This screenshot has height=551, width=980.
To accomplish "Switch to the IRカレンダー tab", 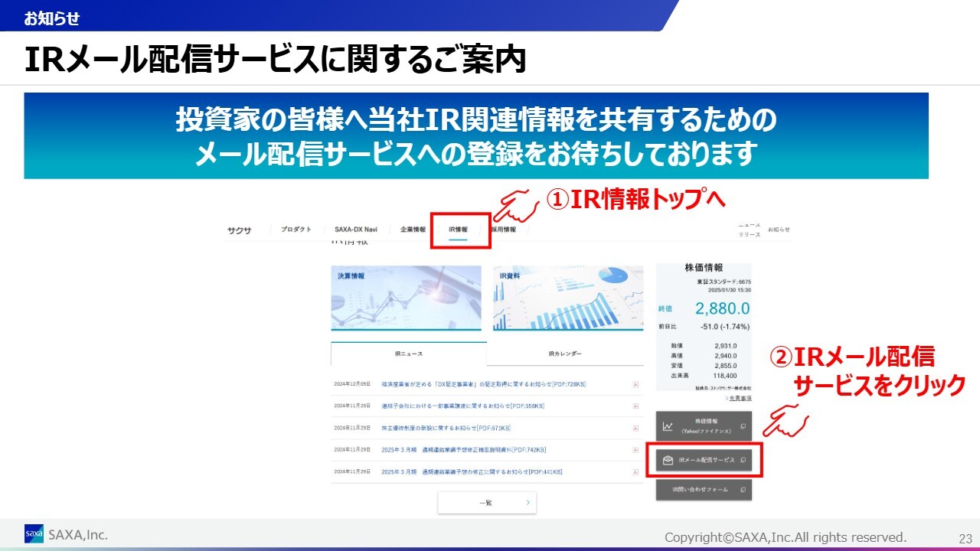I will tap(565, 354).
